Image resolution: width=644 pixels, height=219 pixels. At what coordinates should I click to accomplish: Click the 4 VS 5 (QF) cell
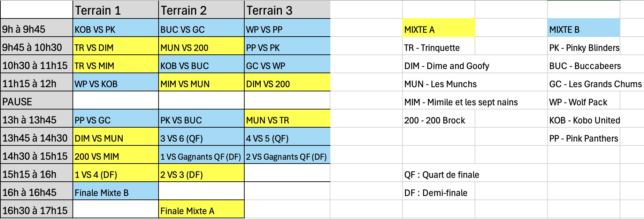(x=287, y=137)
